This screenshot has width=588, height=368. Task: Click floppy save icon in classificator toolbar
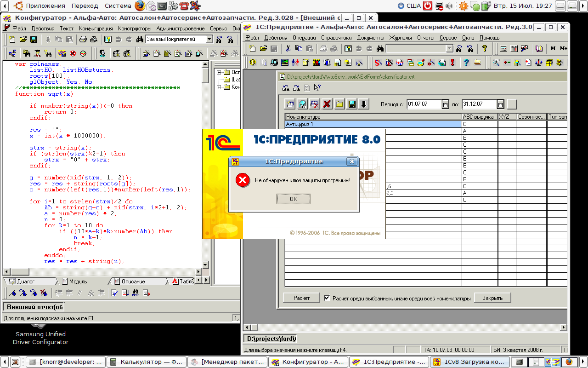click(x=351, y=104)
